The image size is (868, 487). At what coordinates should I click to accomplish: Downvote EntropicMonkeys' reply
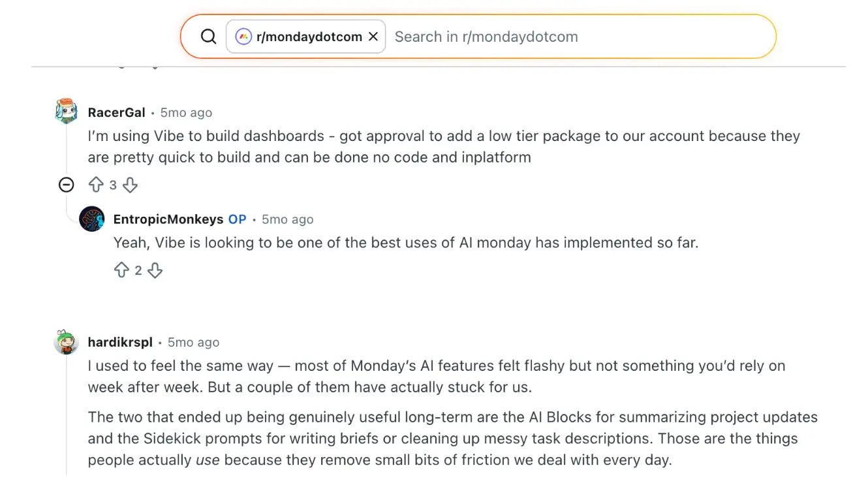point(155,270)
